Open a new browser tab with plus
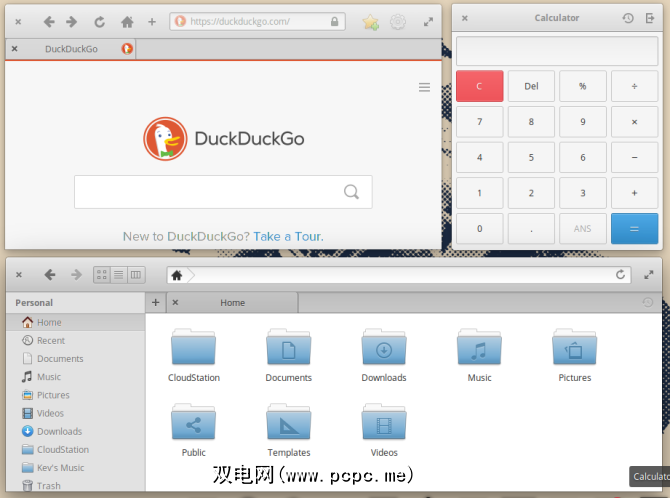This screenshot has width=670, height=498. 152,22
